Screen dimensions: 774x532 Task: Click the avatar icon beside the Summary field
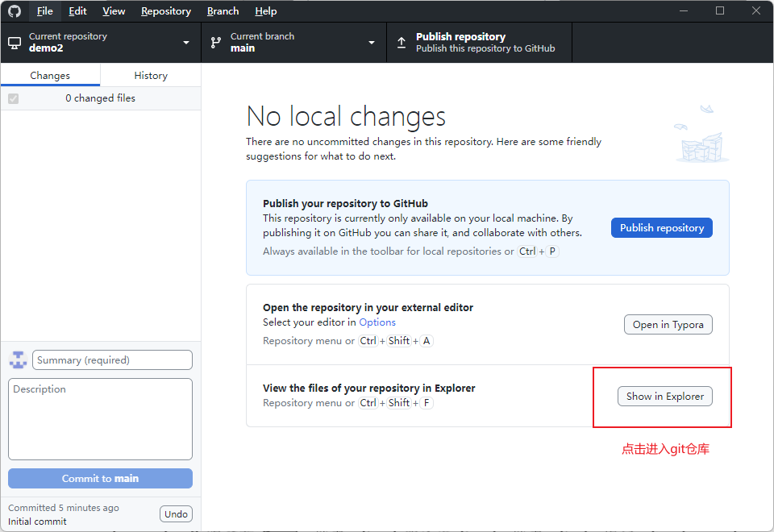click(x=18, y=360)
